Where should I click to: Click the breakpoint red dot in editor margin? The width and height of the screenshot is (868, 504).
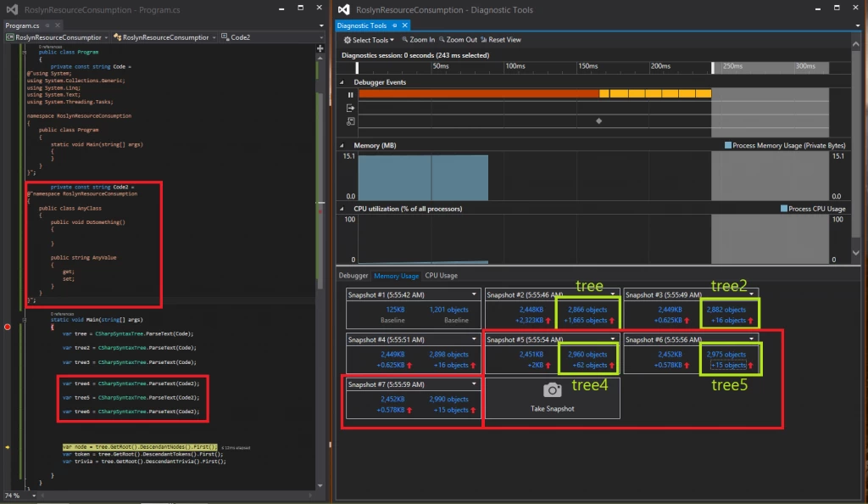pos(7,327)
